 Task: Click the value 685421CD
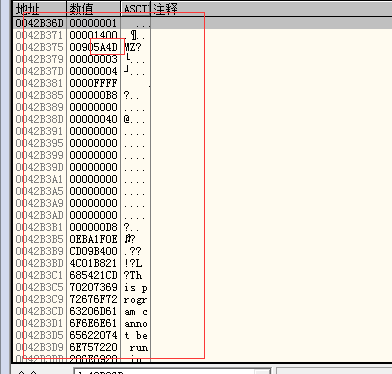93,275
